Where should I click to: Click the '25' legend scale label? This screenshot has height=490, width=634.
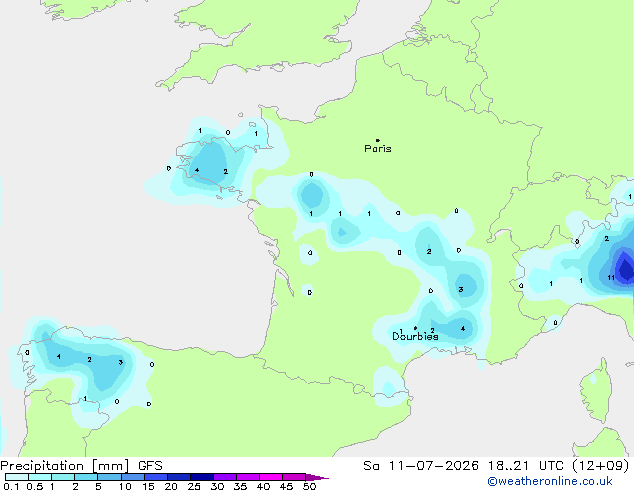194,486
